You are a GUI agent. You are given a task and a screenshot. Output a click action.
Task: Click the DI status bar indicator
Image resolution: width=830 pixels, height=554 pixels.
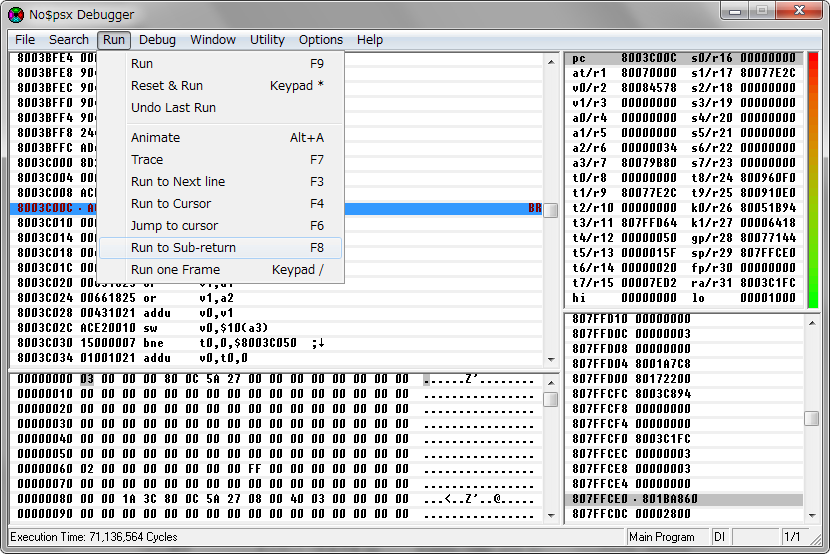719,537
